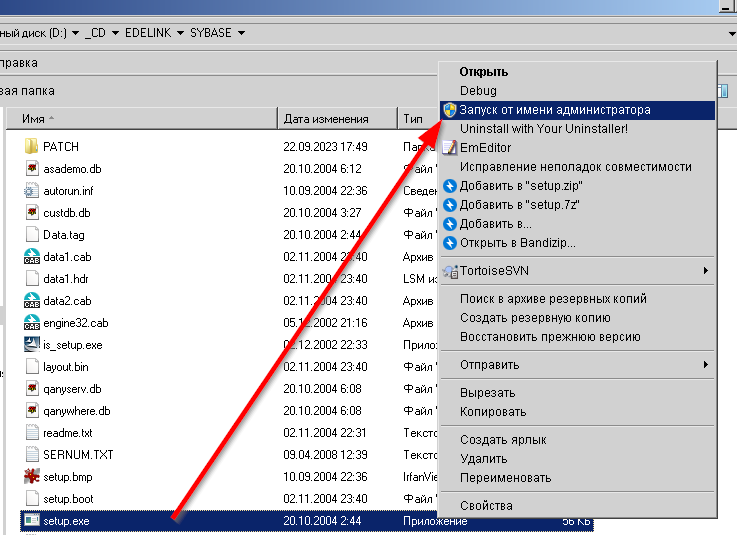The image size is (737, 535).
Task: Click the PATCH folder icon
Action: coord(31,147)
